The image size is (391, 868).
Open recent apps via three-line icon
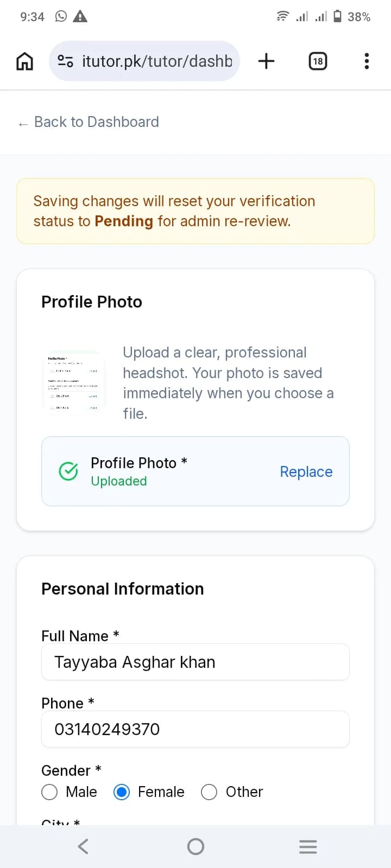[308, 846]
